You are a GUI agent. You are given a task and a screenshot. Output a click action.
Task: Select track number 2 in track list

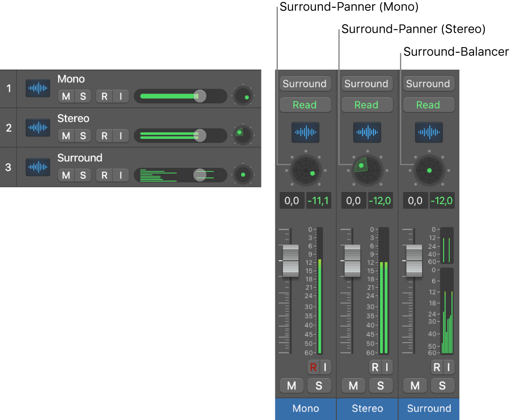click(x=9, y=128)
